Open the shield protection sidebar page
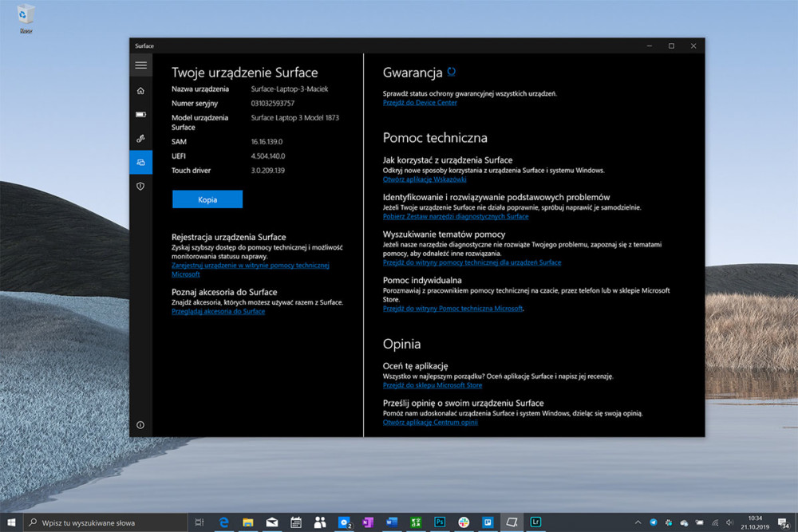This screenshot has width=798, height=532. (141, 186)
